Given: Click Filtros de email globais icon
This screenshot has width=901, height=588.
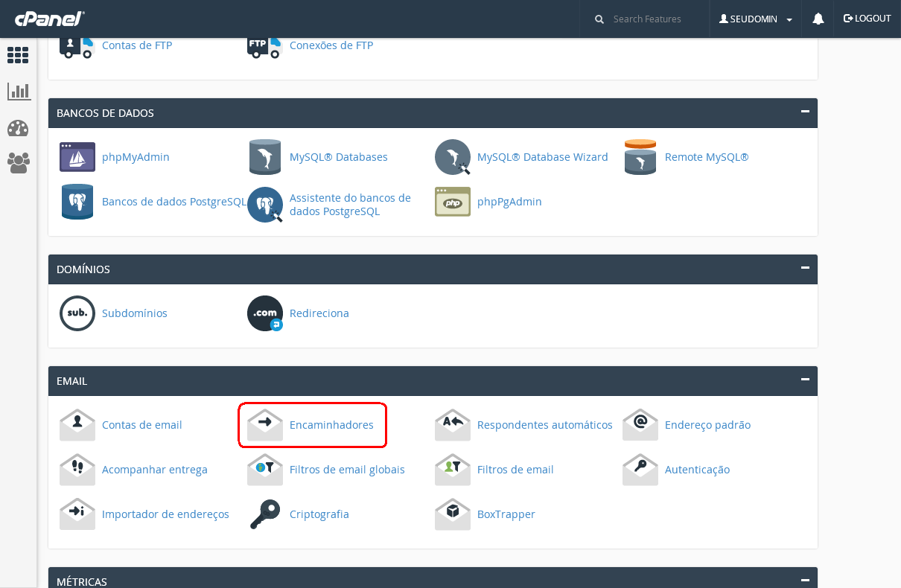Looking at the screenshot, I should [265, 470].
